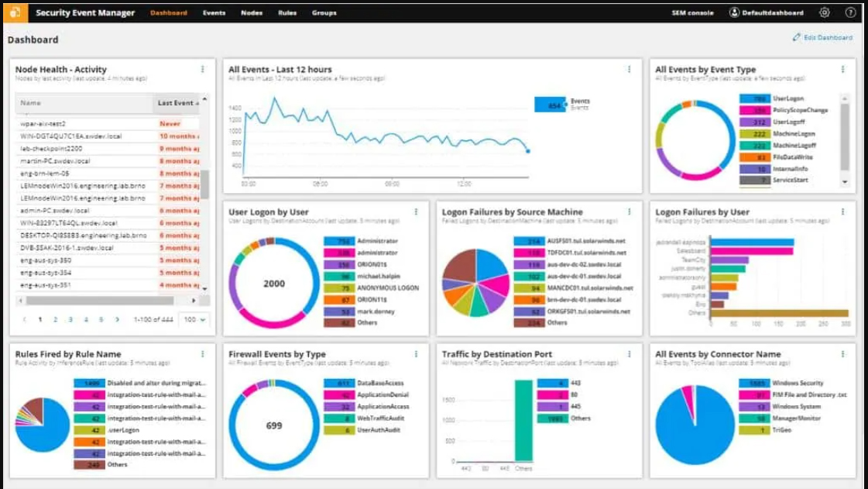Select the eng-brn-lem-05 node row

(108, 174)
